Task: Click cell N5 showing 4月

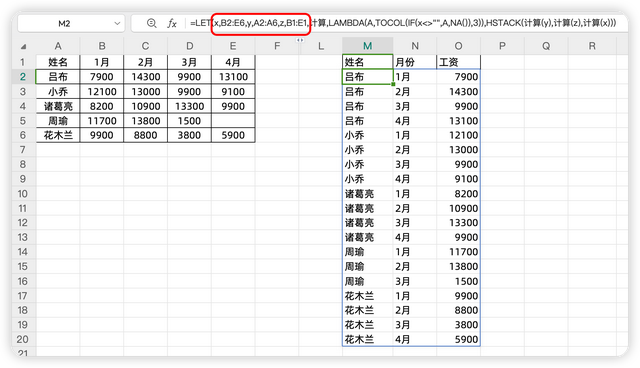Action: [415, 121]
